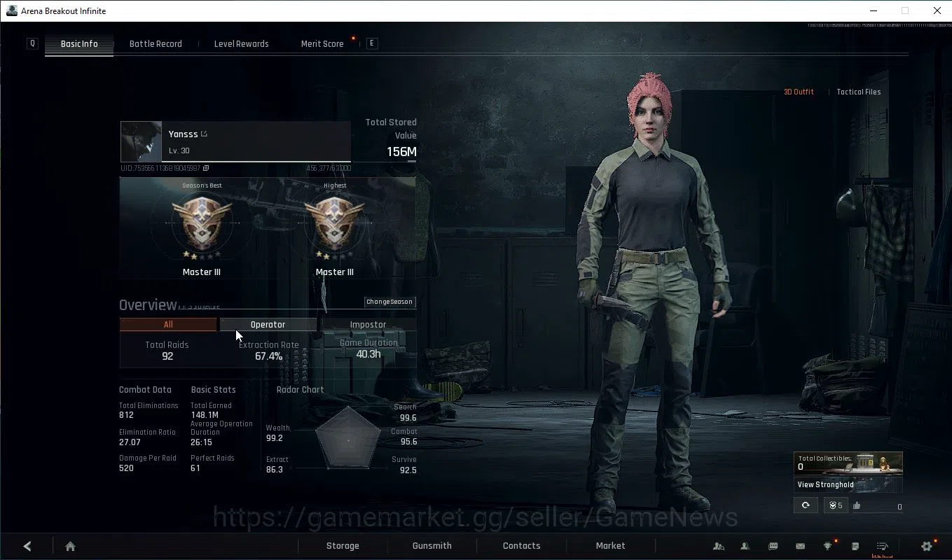The height and width of the screenshot is (560, 952).
Task: Click the Combat score 95.6
Action: click(408, 442)
